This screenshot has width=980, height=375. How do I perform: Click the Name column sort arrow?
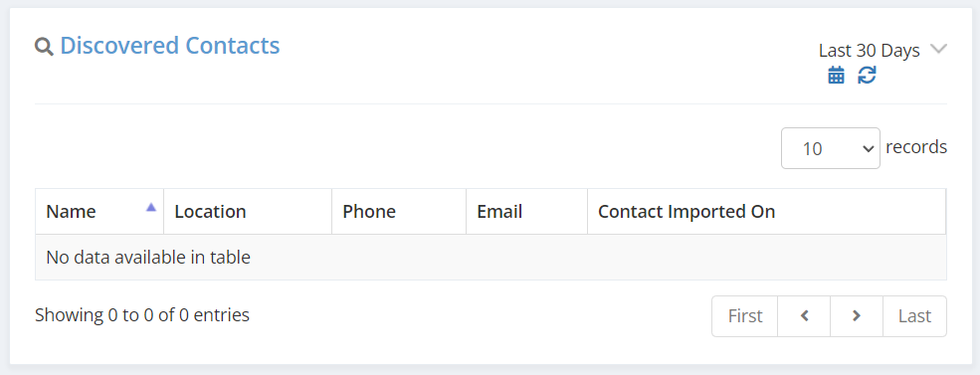(150, 208)
